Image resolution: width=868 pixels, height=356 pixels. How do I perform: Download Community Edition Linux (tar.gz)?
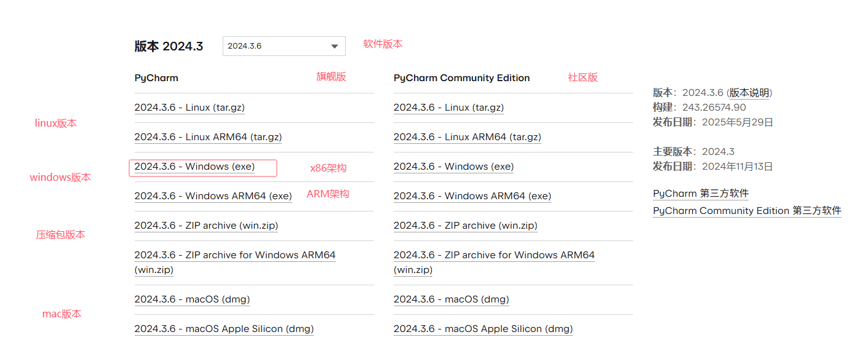(448, 108)
